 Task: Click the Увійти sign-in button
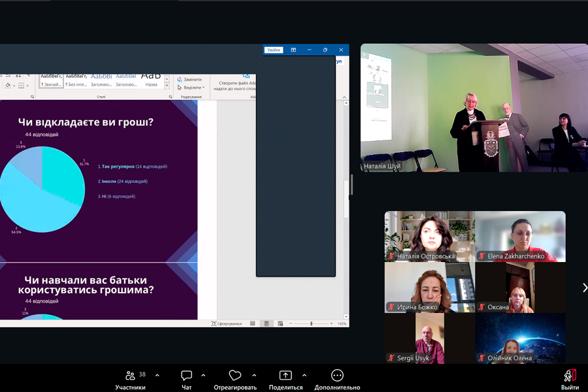point(274,50)
